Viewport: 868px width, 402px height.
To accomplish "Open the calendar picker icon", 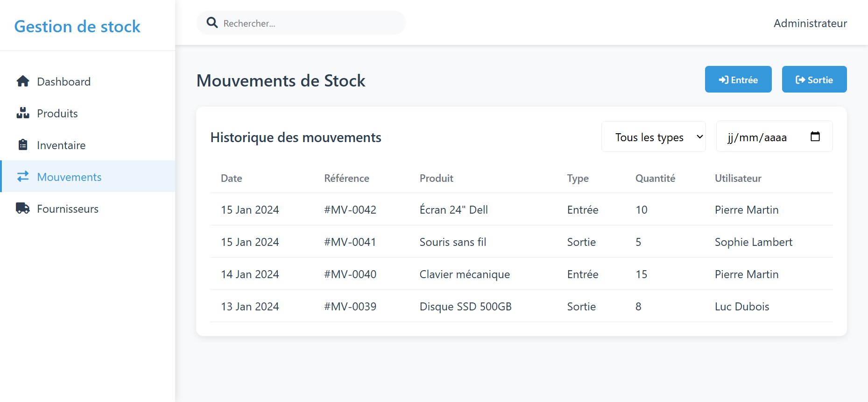I will 815,136.
